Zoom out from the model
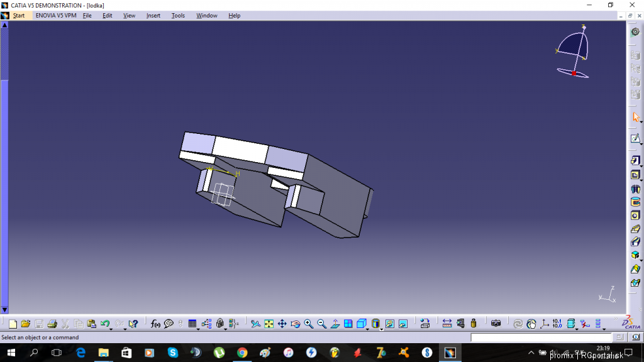The image size is (644, 362). click(321, 324)
